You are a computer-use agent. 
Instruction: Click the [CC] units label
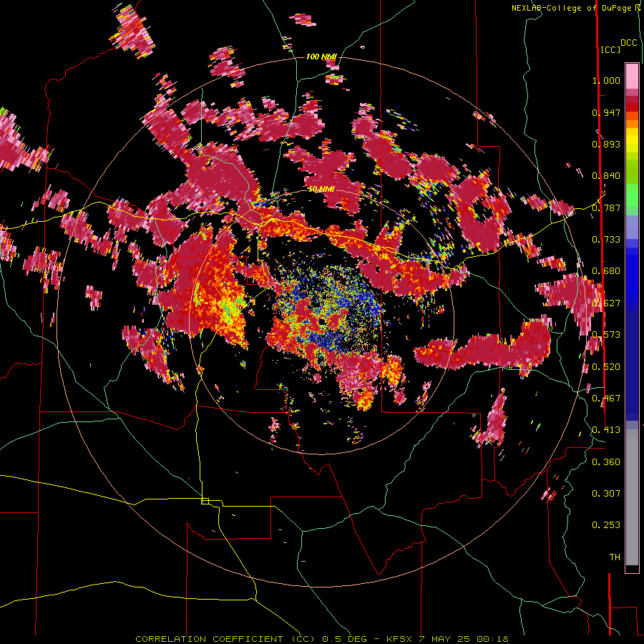point(610,49)
